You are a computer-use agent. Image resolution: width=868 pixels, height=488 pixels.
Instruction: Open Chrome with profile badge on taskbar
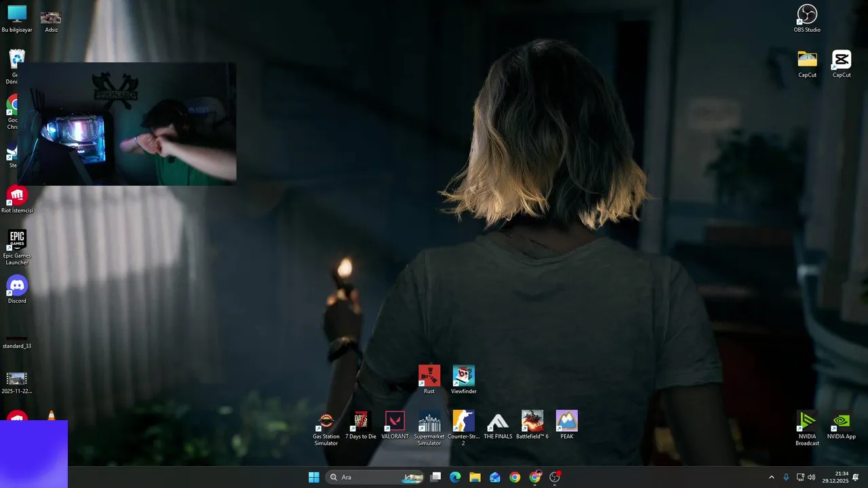tap(535, 477)
